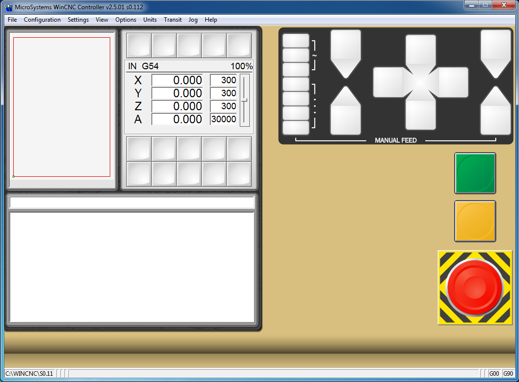Click the yellow pause button
519x382 pixels.
pyautogui.click(x=475, y=221)
